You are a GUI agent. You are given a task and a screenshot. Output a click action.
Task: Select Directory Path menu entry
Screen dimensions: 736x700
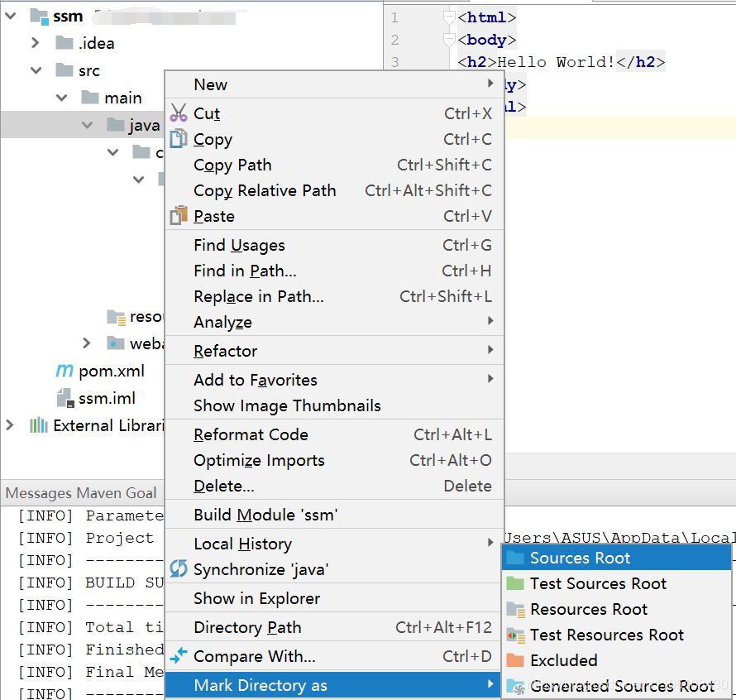[x=335, y=627]
